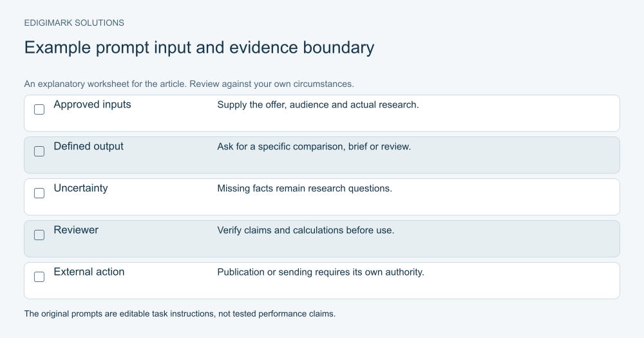Tick the Defined output checkbox
The width and height of the screenshot is (644, 338).
point(39,151)
